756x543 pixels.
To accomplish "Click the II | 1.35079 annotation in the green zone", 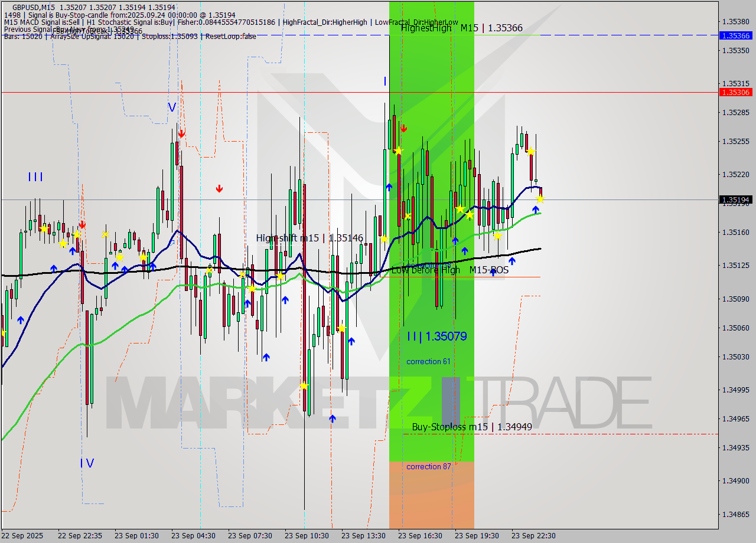I will click(437, 336).
